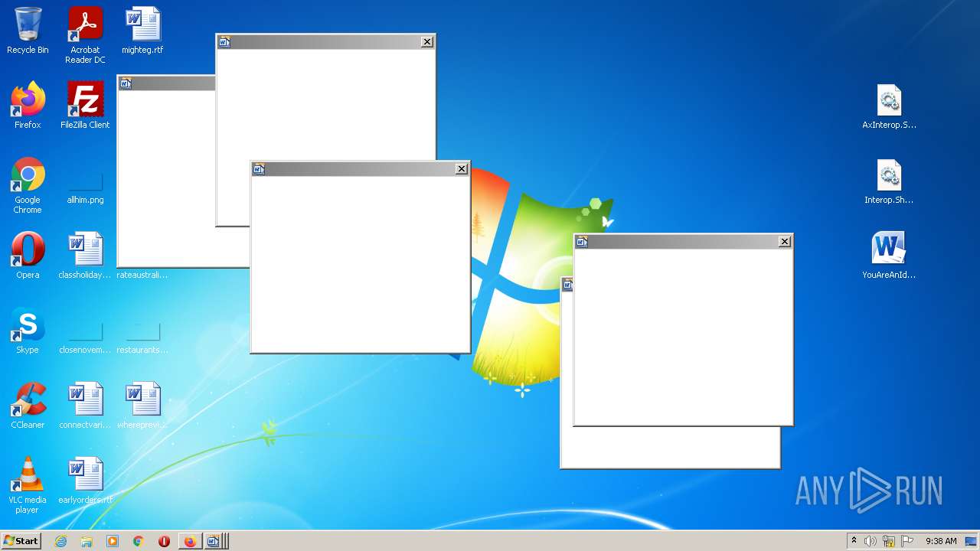980x551 pixels.
Task: Open Internet Explorer from taskbar
Action: point(60,541)
